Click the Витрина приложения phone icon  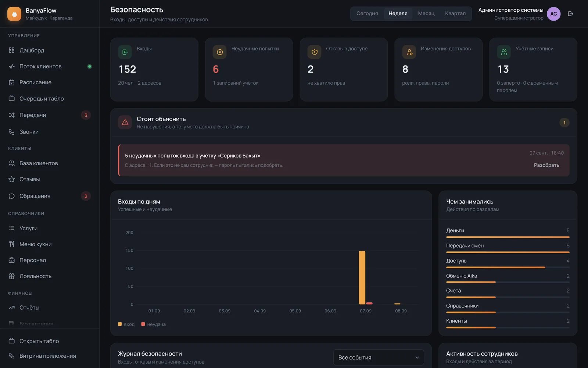[12, 356]
